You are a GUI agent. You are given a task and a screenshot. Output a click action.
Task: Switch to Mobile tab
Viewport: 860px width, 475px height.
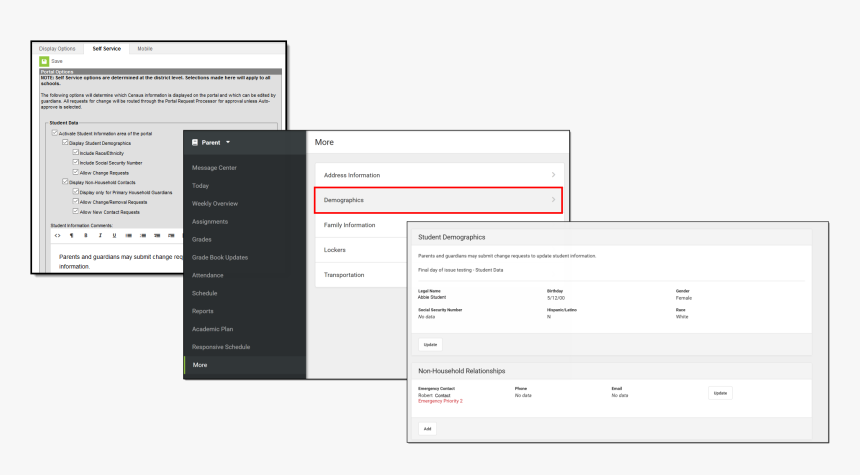click(x=145, y=49)
